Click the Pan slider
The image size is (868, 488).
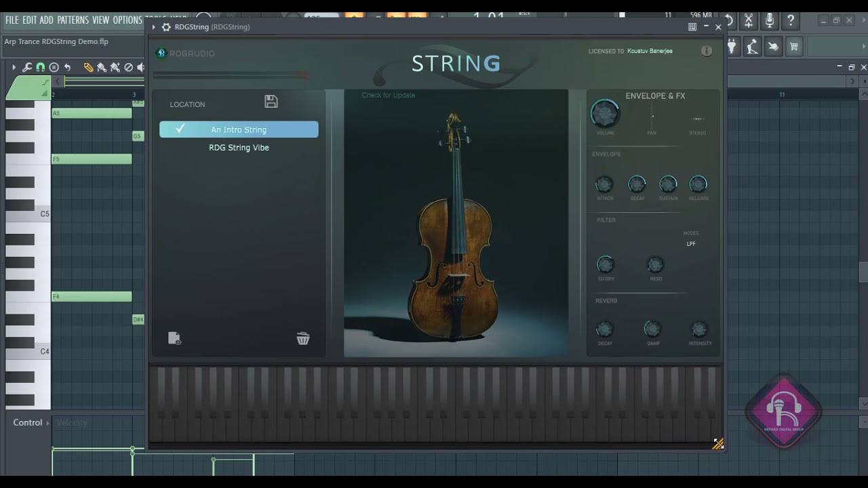(652, 117)
